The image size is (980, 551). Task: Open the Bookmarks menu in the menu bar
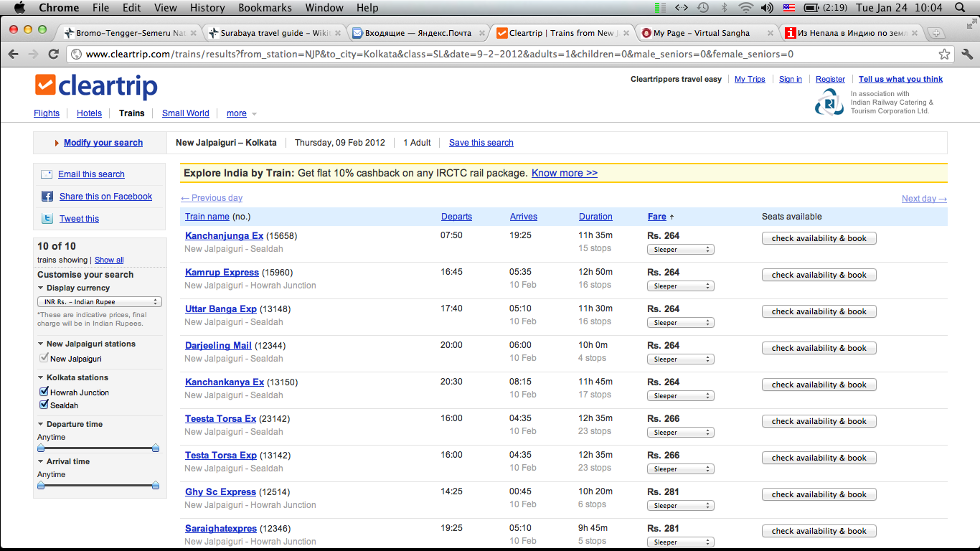point(265,8)
